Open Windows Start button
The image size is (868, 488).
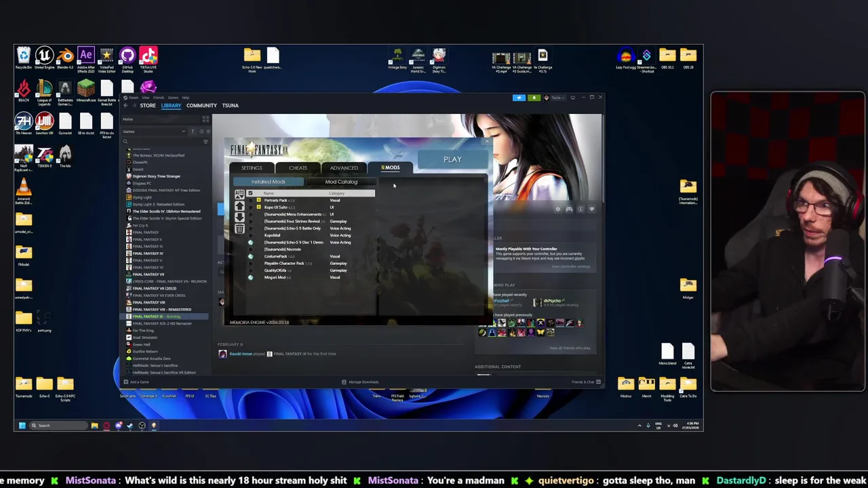(x=22, y=426)
